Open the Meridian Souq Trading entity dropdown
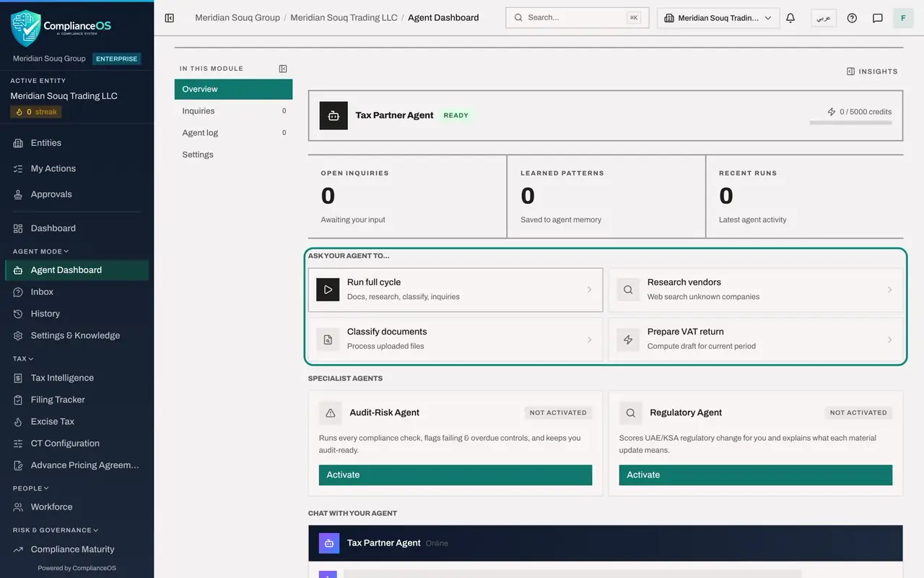Screen dimensions: 924x578 tap(718, 18)
